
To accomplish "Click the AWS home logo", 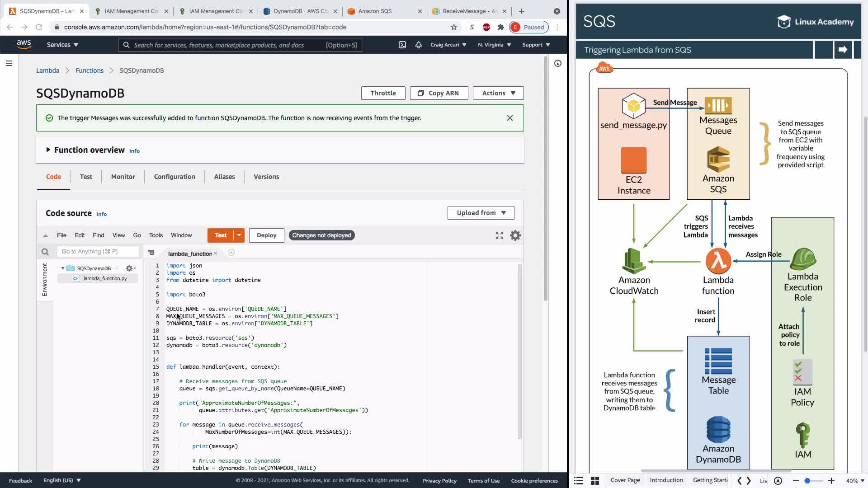I will (24, 44).
